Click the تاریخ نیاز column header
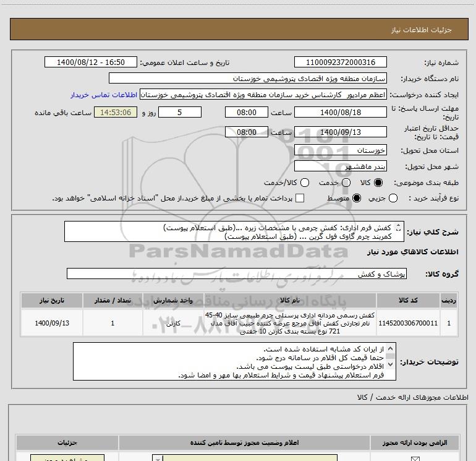 [52, 300]
